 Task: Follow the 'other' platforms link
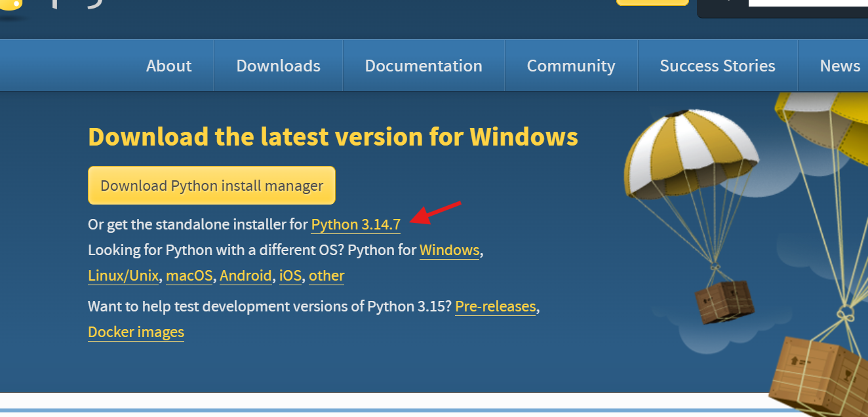[x=326, y=275]
